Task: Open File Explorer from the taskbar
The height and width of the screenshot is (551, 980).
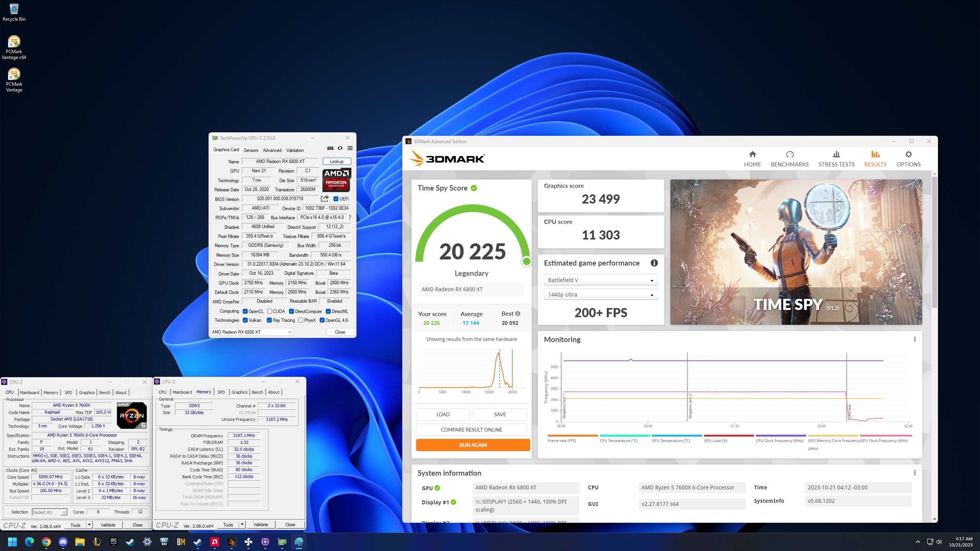Action: [80, 542]
